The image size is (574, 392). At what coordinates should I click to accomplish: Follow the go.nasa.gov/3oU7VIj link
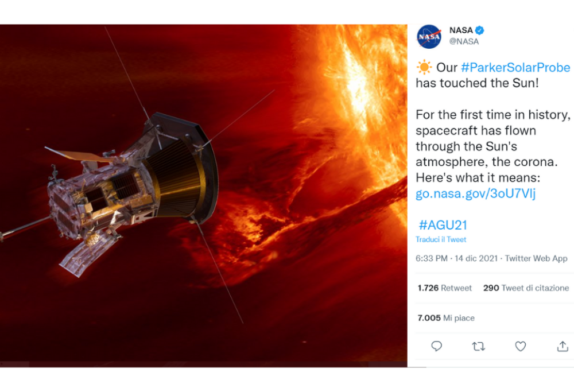click(475, 193)
